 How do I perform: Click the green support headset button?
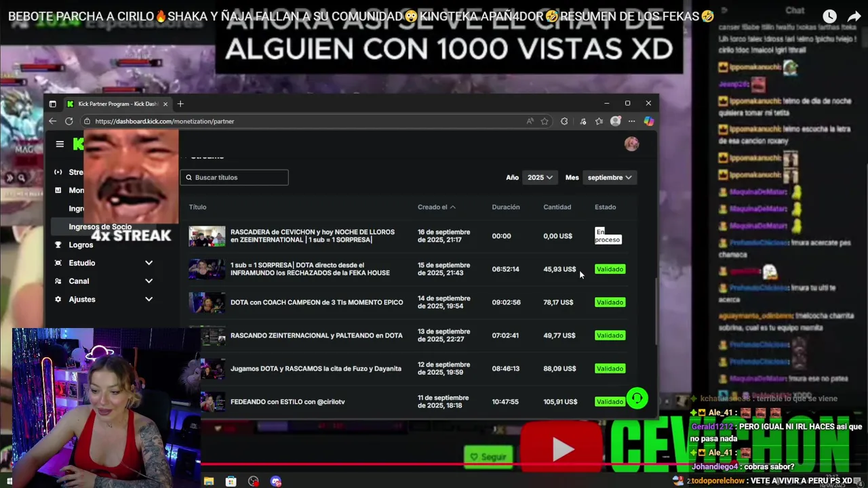click(637, 399)
